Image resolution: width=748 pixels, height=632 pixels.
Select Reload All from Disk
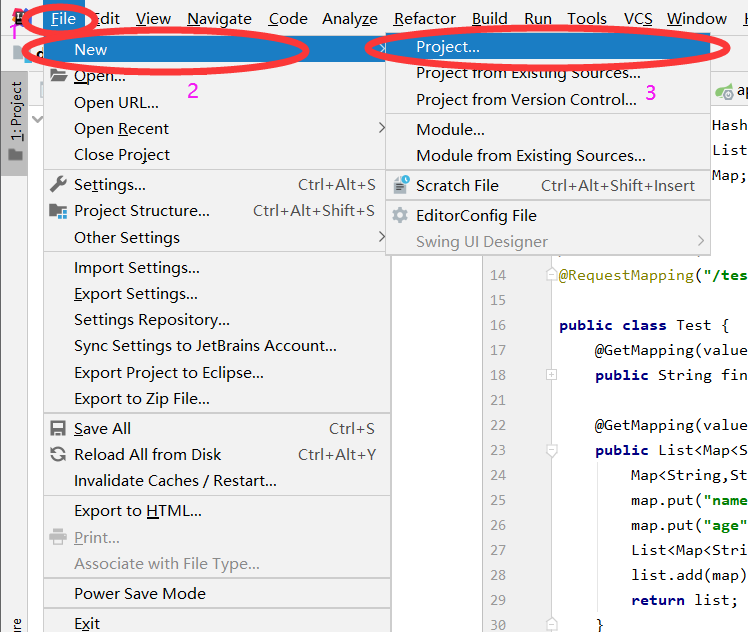tap(217, 455)
